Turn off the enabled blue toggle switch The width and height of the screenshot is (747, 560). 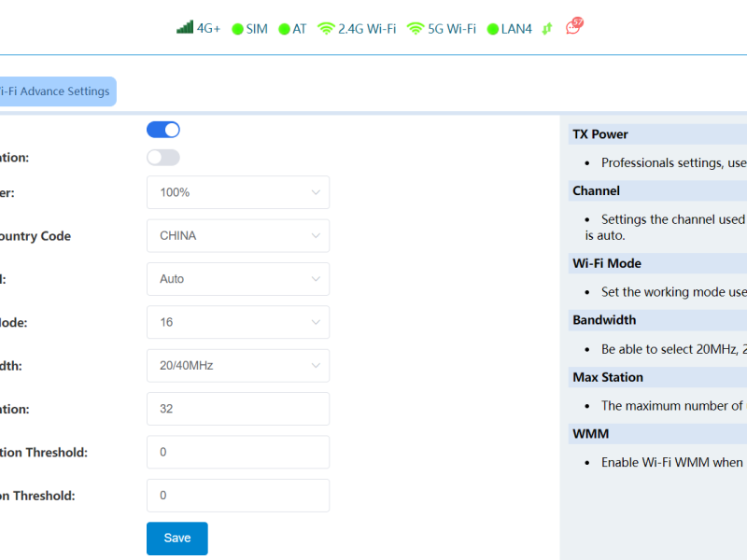pyautogui.click(x=163, y=130)
